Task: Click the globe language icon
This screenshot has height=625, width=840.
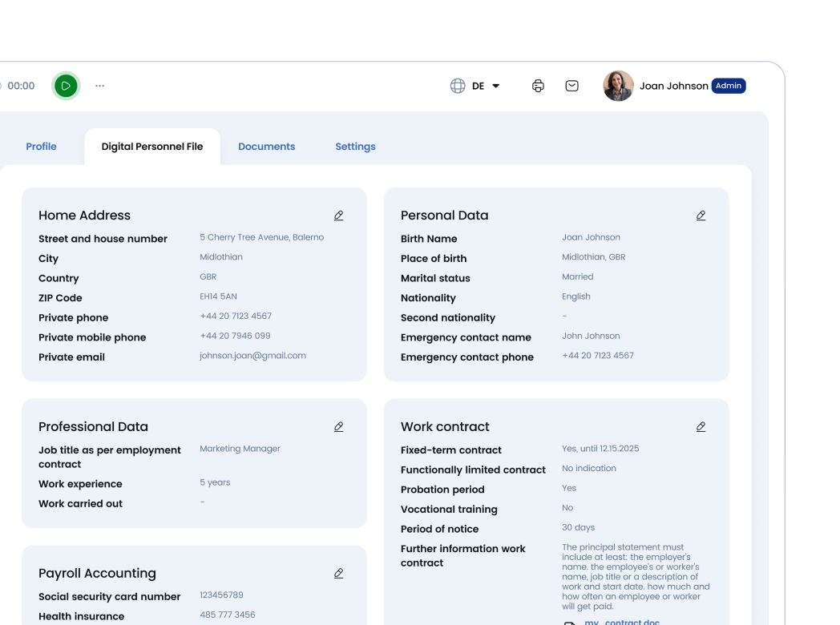Action: point(458,86)
